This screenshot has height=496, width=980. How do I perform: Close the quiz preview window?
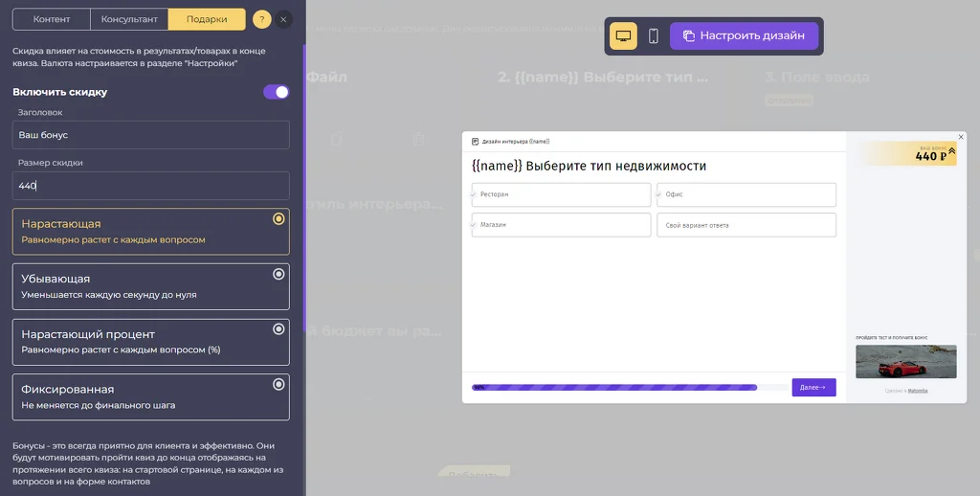click(x=961, y=137)
